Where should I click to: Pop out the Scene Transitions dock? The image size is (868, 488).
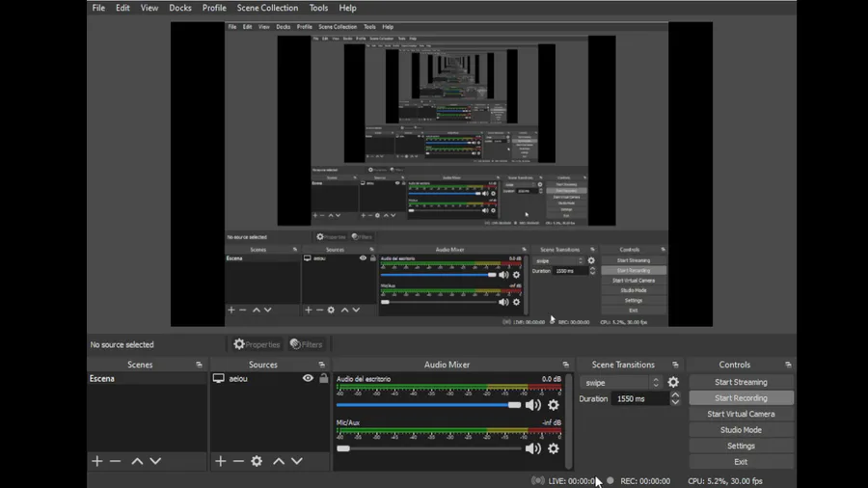click(x=675, y=366)
